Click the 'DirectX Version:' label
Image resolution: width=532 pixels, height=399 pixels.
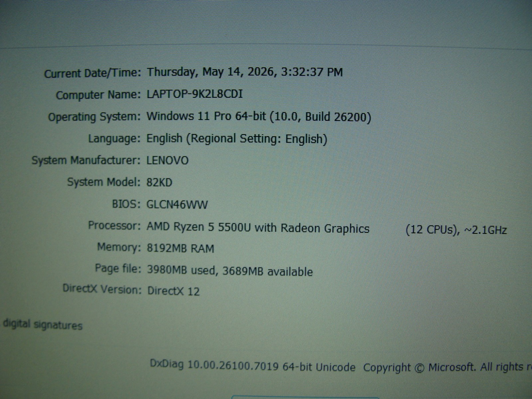[102, 289]
